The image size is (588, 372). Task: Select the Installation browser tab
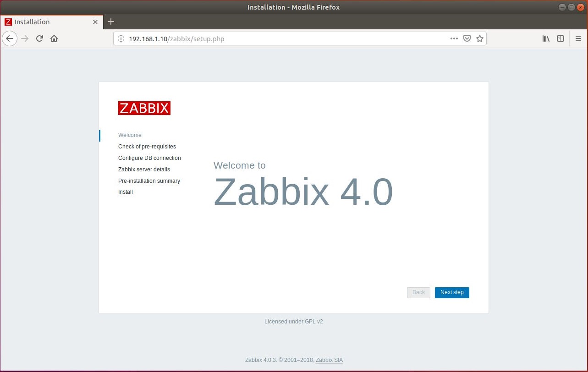click(46, 22)
